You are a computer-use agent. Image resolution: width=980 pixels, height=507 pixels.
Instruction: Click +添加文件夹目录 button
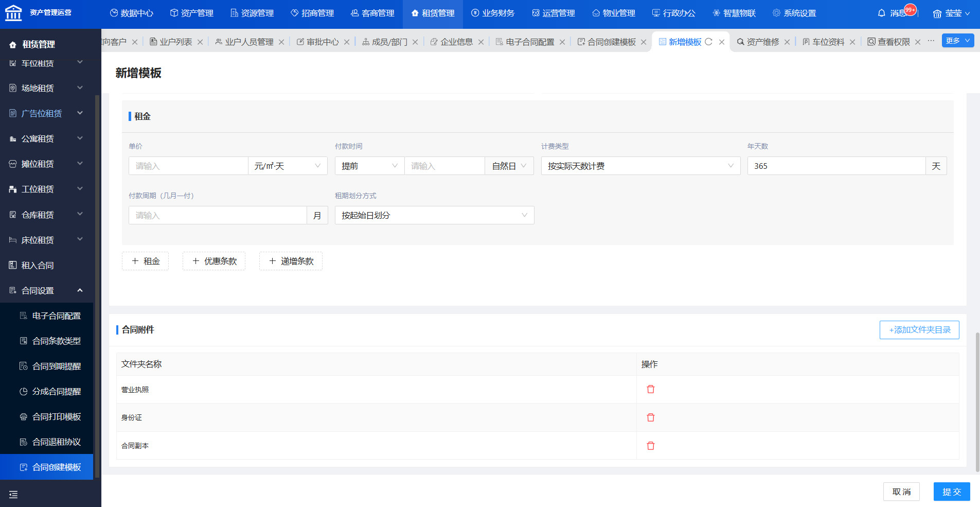(919, 330)
